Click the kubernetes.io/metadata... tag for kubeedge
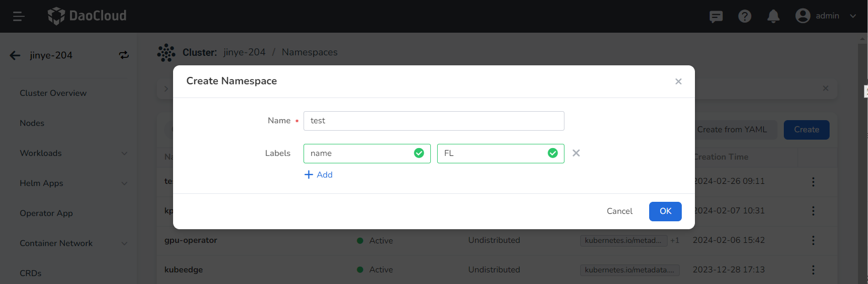The height and width of the screenshot is (284, 868). (630, 270)
